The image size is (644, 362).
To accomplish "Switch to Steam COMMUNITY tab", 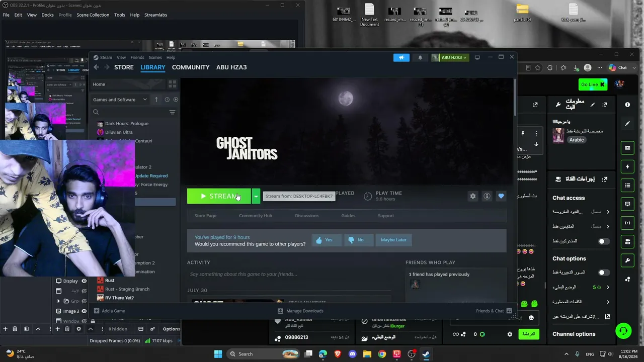I will pos(191,67).
